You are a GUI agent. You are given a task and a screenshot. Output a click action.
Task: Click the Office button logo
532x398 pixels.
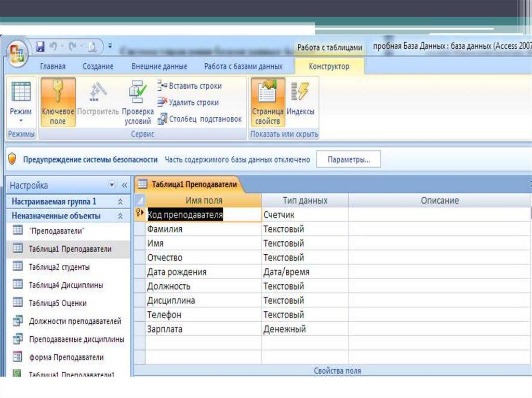pos(18,51)
